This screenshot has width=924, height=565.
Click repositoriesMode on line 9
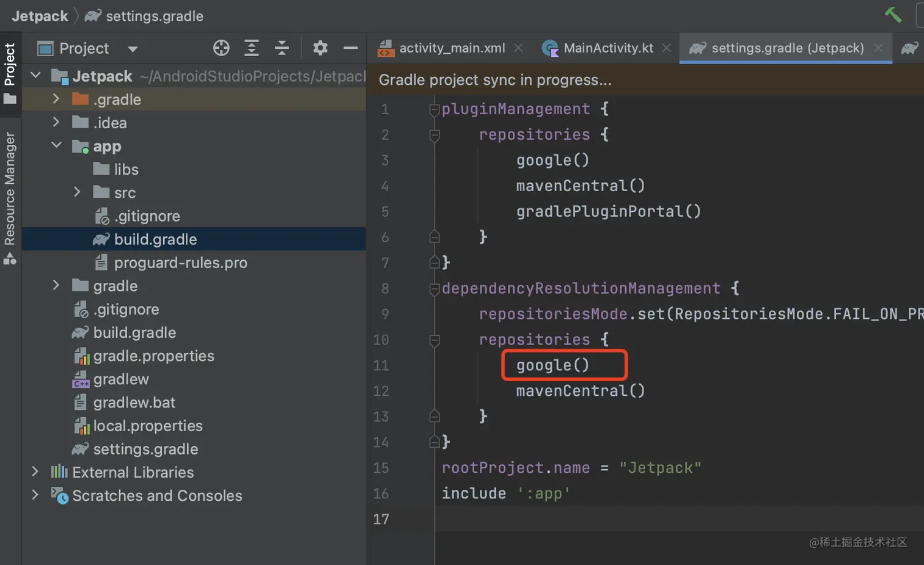coord(553,314)
